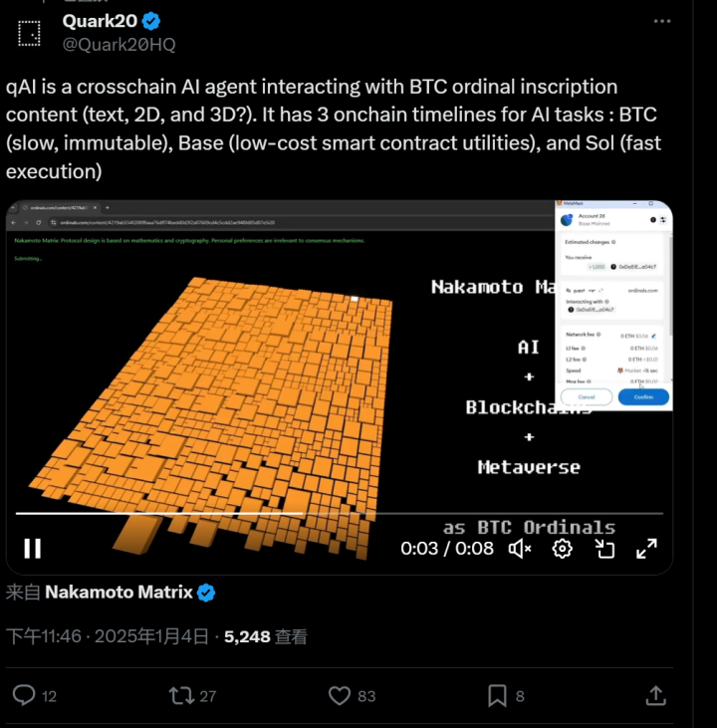Repost this tweet
Image resolution: width=717 pixels, height=728 pixels.
click(x=181, y=695)
